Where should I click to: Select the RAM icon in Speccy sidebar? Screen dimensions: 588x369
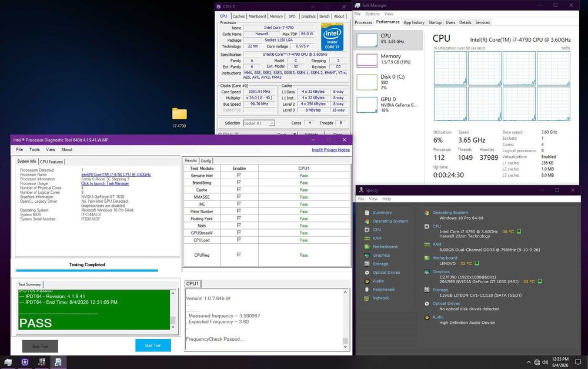367,238
